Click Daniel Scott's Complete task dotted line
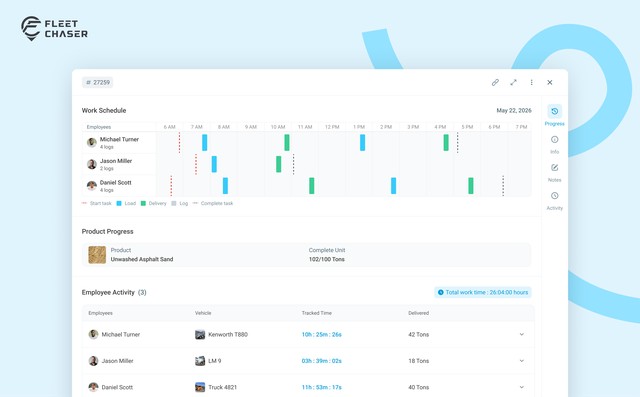The width and height of the screenshot is (640, 397). pos(503,186)
